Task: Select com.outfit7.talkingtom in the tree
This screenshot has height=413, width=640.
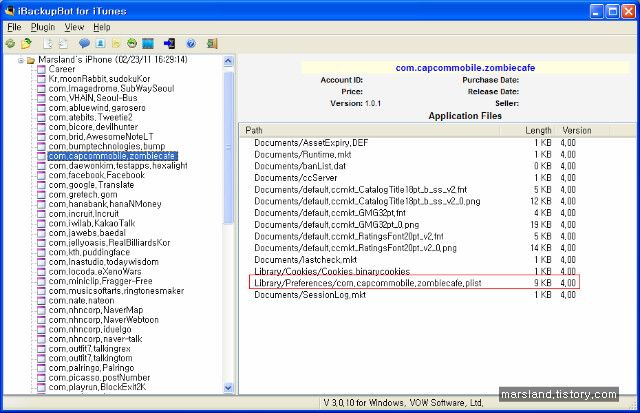Action: pyautogui.click(x=90, y=358)
